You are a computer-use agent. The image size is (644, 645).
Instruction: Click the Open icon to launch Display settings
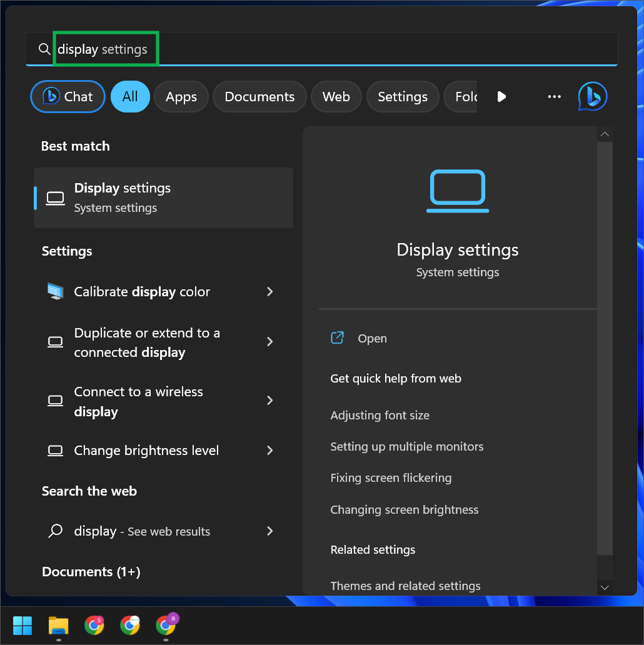[x=337, y=337]
